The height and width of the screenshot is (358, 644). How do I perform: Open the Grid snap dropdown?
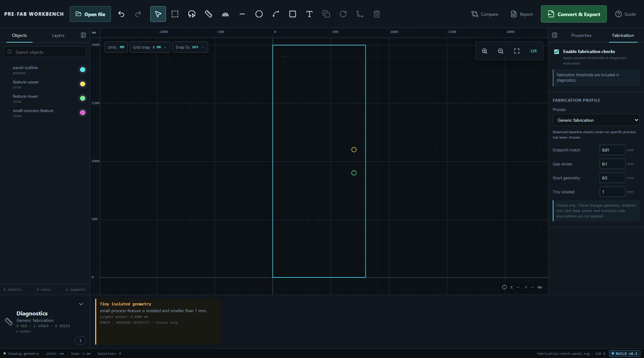tap(150, 47)
